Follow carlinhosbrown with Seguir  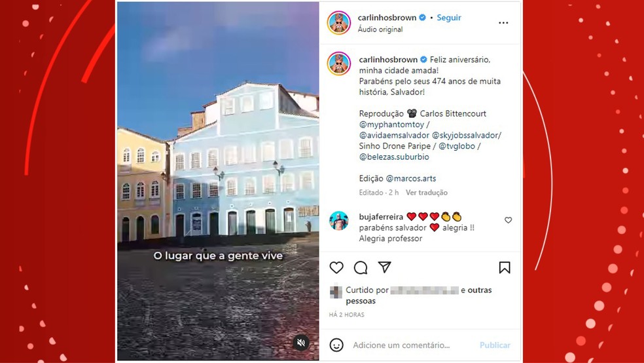(x=449, y=18)
